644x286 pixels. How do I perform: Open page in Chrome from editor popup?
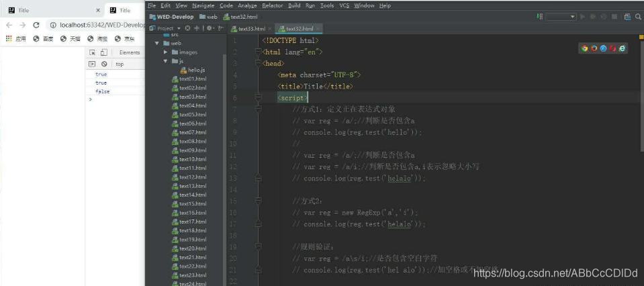pos(584,48)
